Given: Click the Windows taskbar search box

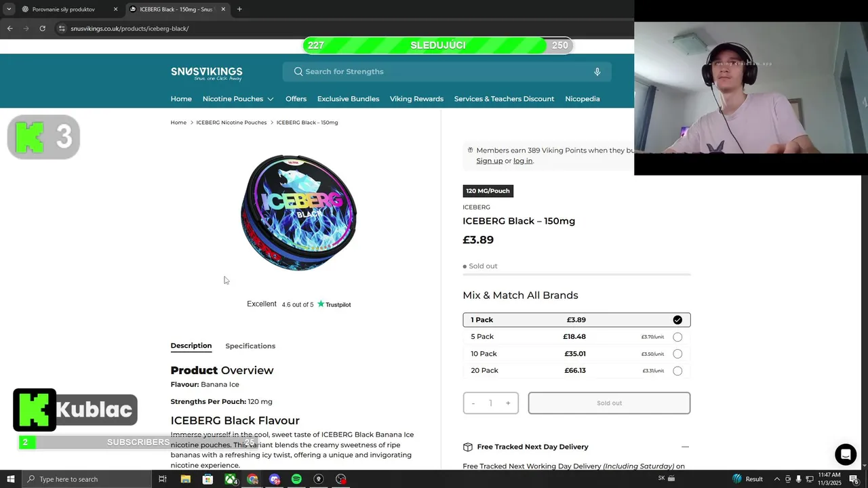Looking at the screenshot, I should pos(87,479).
